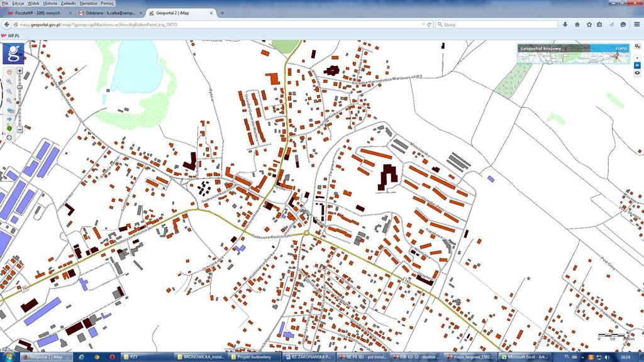Select the pan hand map tool

pyautogui.click(x=9, y=72)
